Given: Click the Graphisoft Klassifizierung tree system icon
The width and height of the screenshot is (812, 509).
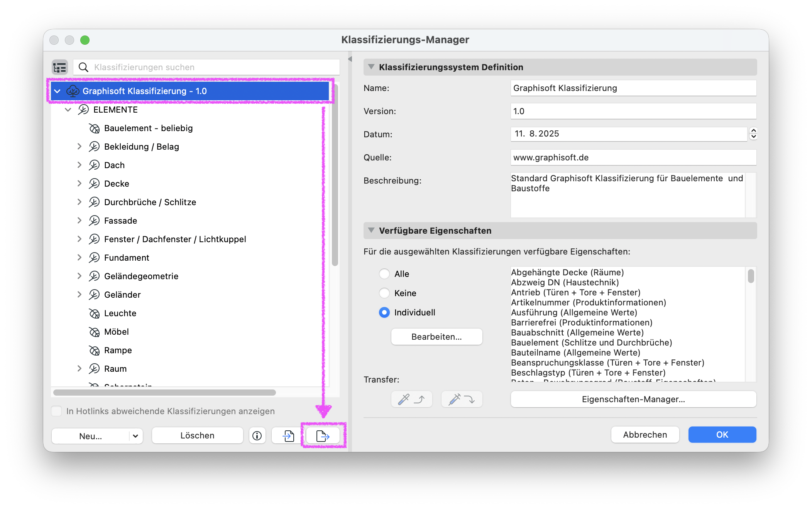Looking at the screenshot, I should (x=73, y=91).
